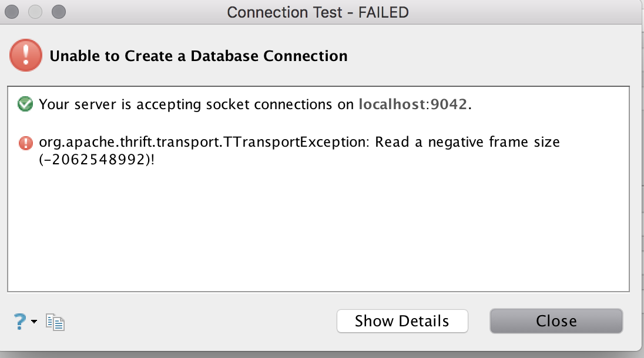Click the small red exception error icon

click(25, 143)
